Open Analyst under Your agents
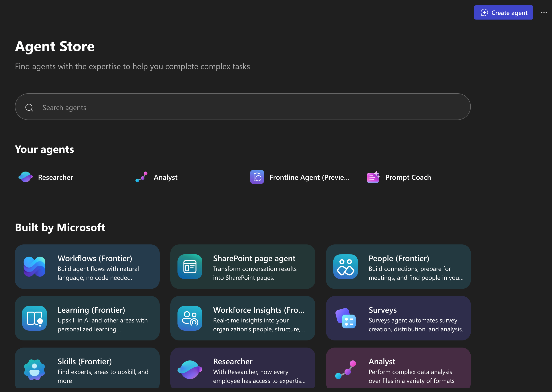The width and height of the screenshot is (552, 392). pyautogui.click(x=165, y=177)
